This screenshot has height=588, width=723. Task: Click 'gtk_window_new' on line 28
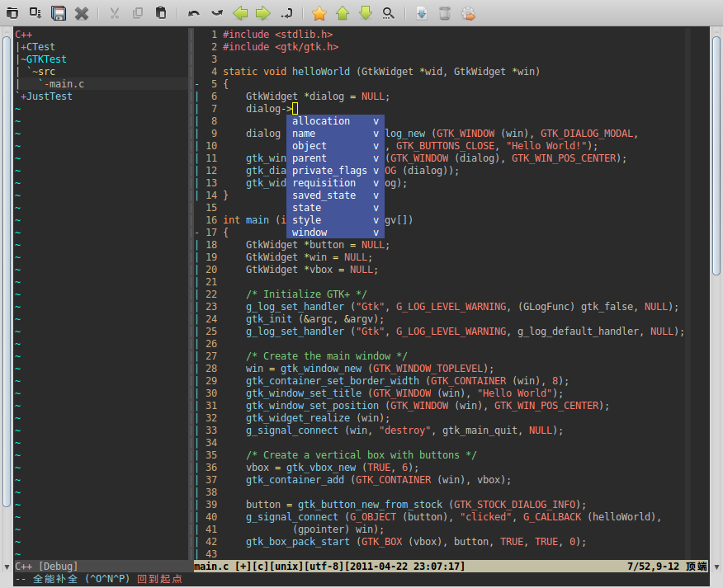click(x=321, y=369)
